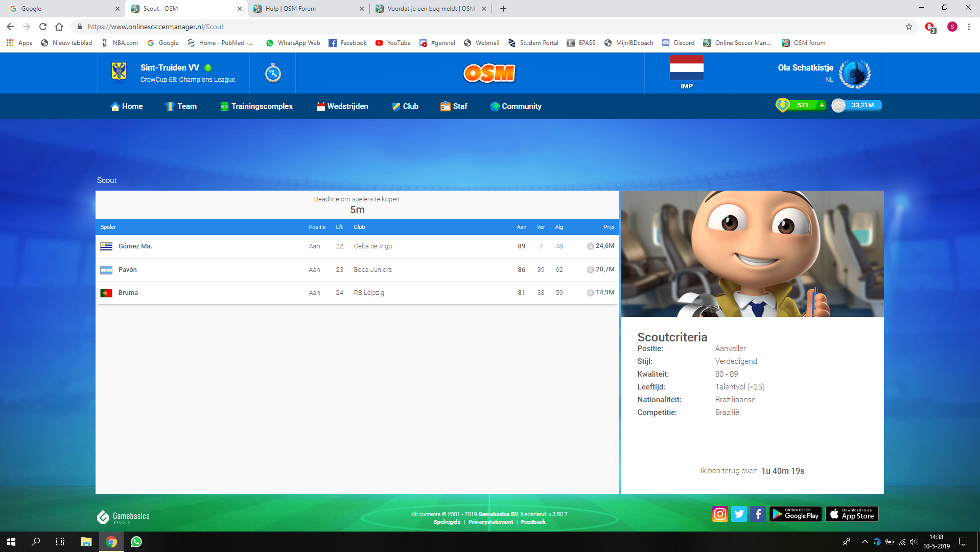Open the Wedstrijden menu
Image resolution: width=980 pixels, height=552 pixels.
click(x=342, y=106)
